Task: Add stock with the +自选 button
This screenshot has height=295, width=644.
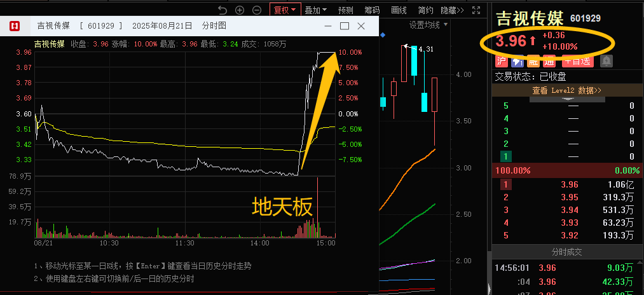Action: [577, 61]
